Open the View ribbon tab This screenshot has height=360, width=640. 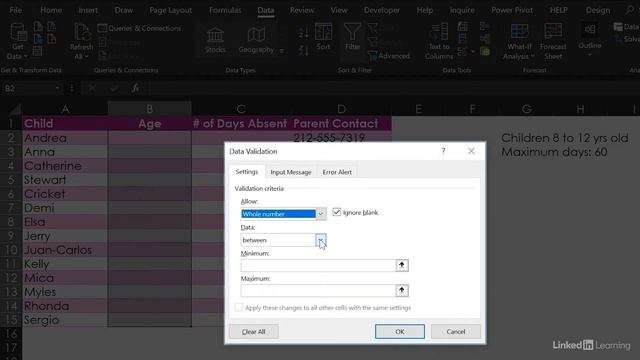(x=339, y=10)
